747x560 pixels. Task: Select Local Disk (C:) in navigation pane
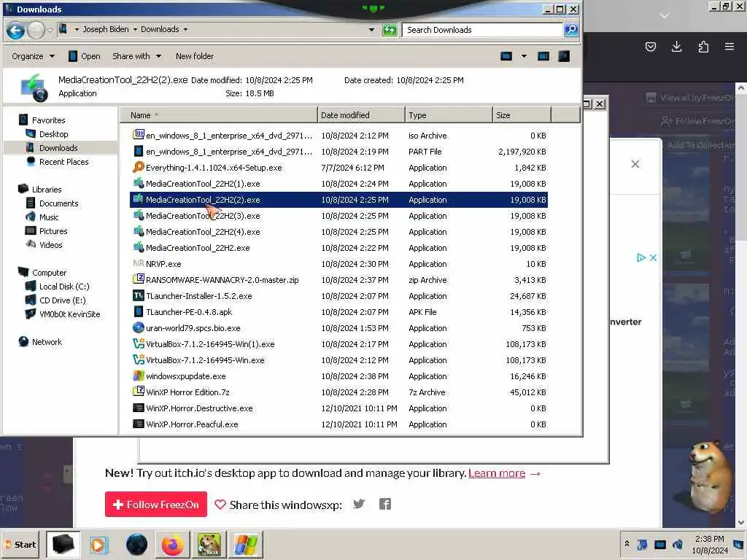(64, 287)
